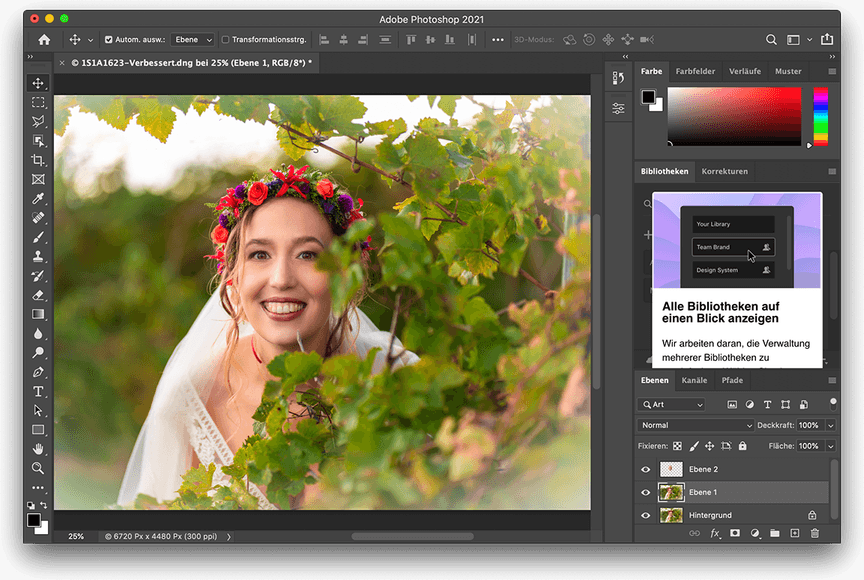
Task: Delete layer using the trash icon
Action: 815,533
